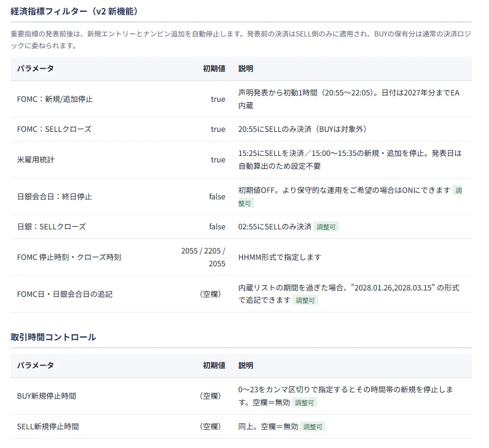Click the description starting 0〜23をカンマ区切りで指定
489x448 pixels.
[345, 396]
